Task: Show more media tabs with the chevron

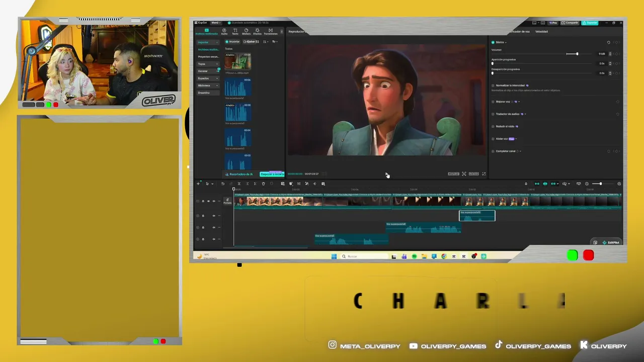Action: 282,32
